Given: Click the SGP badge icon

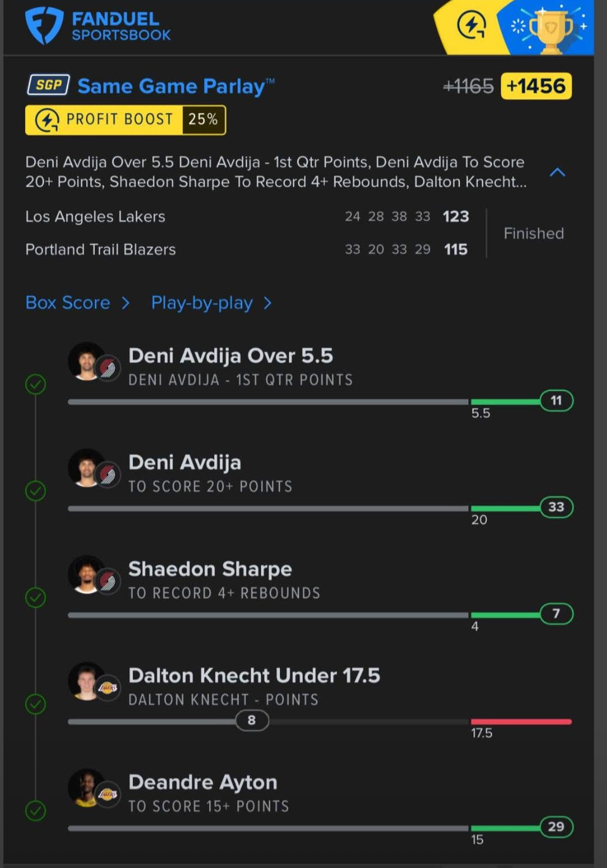Looking at the screenshot, I should [x=48, y=85].
